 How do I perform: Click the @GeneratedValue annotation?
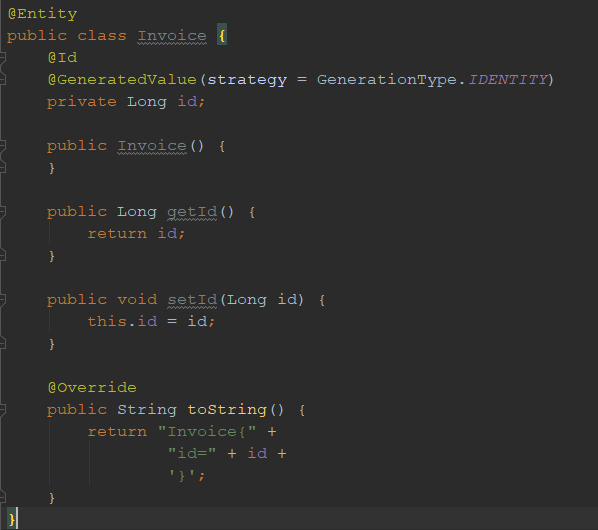point(122,79)
